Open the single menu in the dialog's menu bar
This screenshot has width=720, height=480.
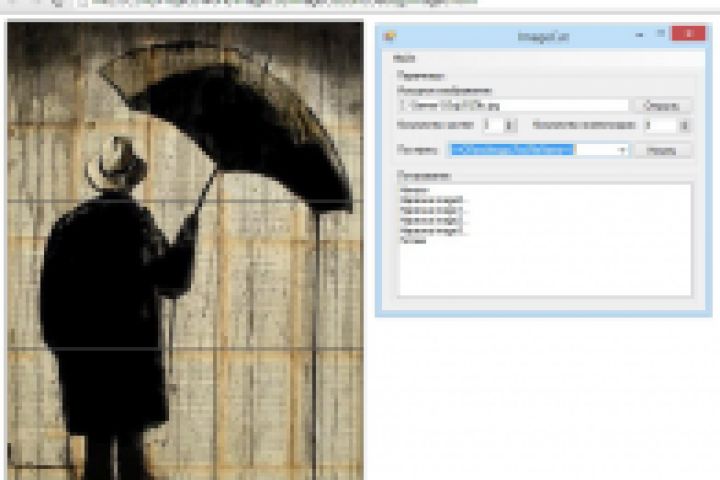tap(404, 58)
